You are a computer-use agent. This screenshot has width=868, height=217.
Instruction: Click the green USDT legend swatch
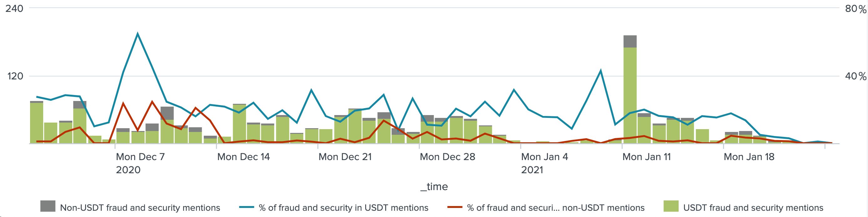pyautogui.click(x=671, y=206)
